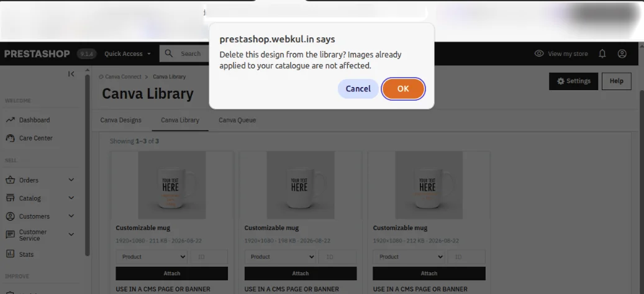
Task: Click the ID field on first mug card
Action: coord(209,257)
